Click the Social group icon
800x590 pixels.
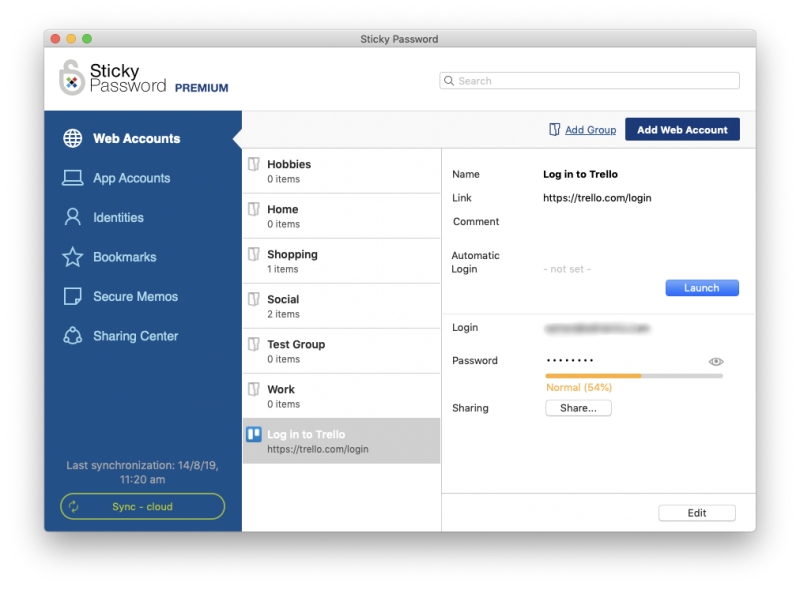click(254, 299)
